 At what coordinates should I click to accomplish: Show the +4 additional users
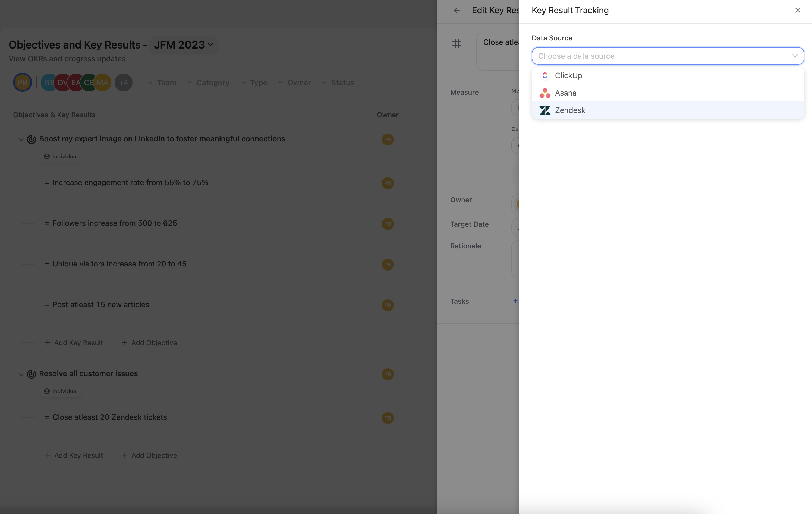(123, 83)
